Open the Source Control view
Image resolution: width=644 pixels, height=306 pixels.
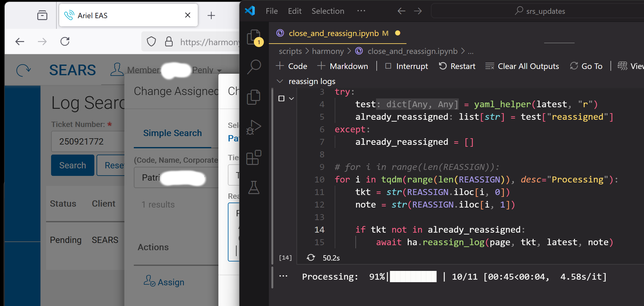tap(254, 97)
